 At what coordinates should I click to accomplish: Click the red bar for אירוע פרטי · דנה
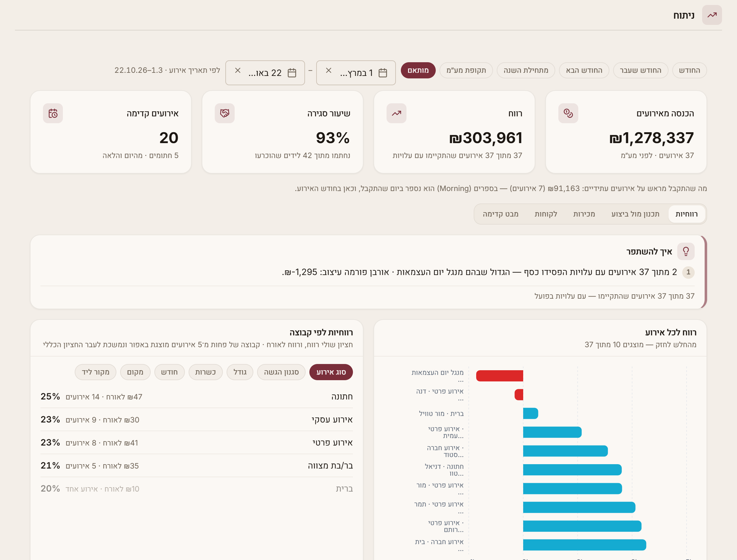tap(519, 394)
